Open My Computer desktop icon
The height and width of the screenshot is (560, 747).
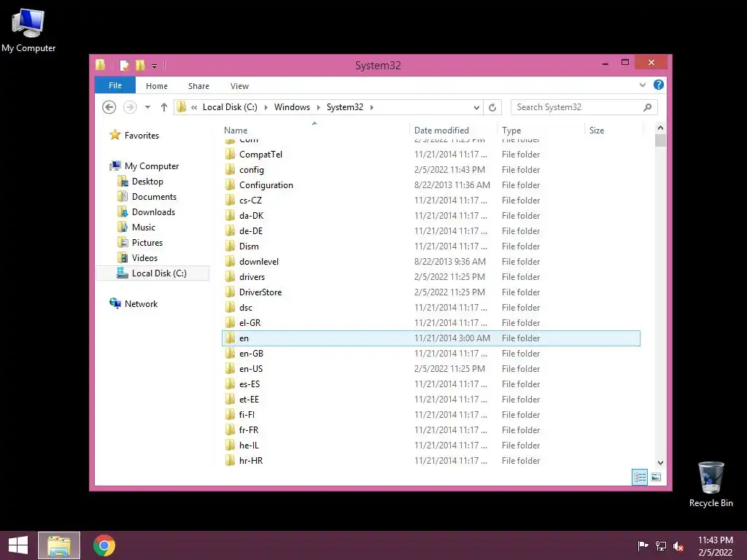pyautogui.click(x=28, y=29)
